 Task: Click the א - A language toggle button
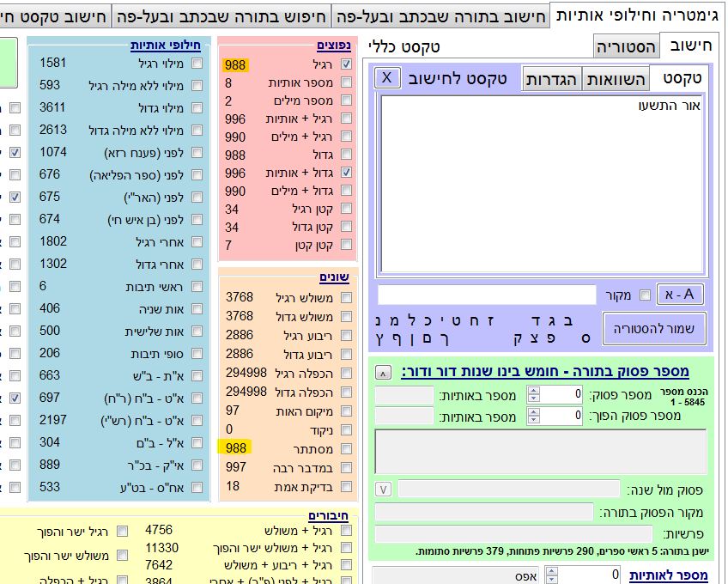[679, 295]
